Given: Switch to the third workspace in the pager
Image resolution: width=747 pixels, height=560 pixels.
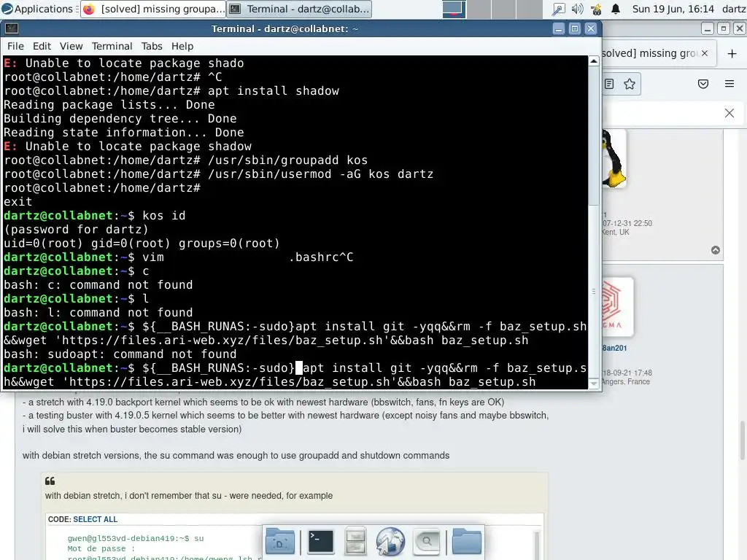Looking at the screenshot, I should (503, 9).
